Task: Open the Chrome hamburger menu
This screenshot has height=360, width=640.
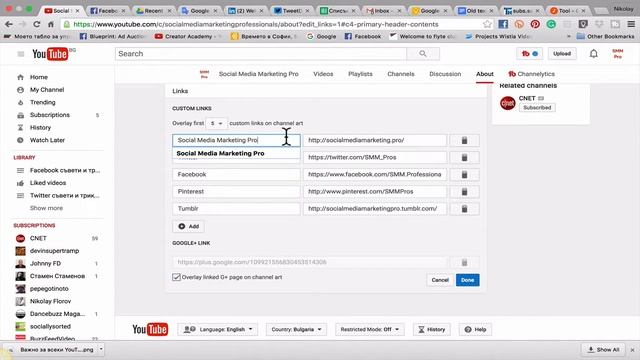Action: coord(631,24)
